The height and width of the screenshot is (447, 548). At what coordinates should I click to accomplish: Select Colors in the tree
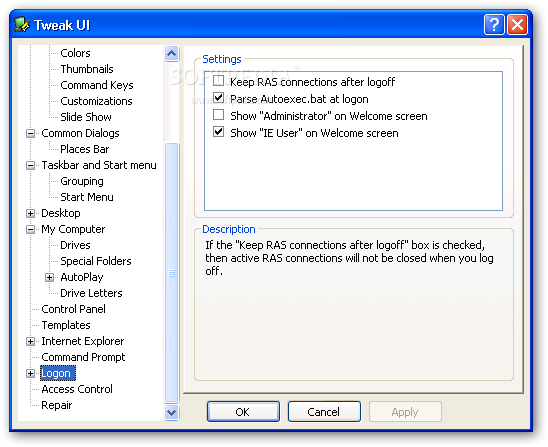pos(75,53)
